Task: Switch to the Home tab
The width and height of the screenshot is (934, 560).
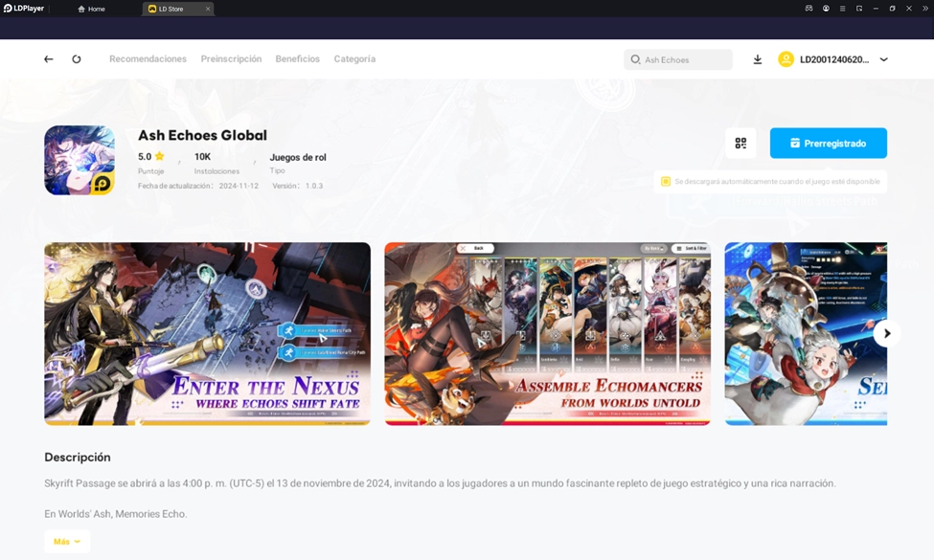Action: point(92,9)
